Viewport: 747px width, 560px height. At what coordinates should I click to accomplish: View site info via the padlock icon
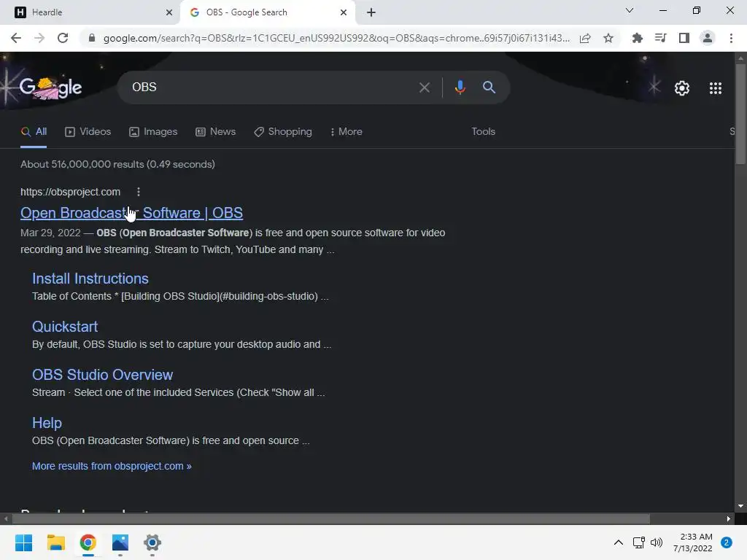tap(92, 38)
